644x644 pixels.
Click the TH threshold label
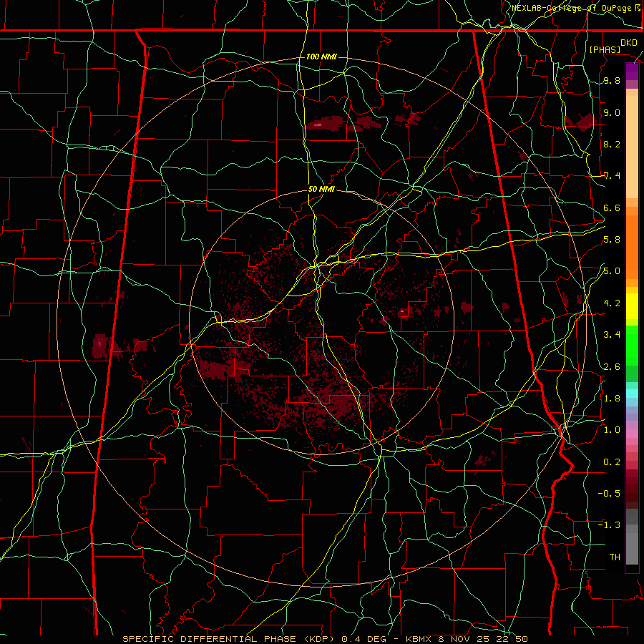coord(615,557)
